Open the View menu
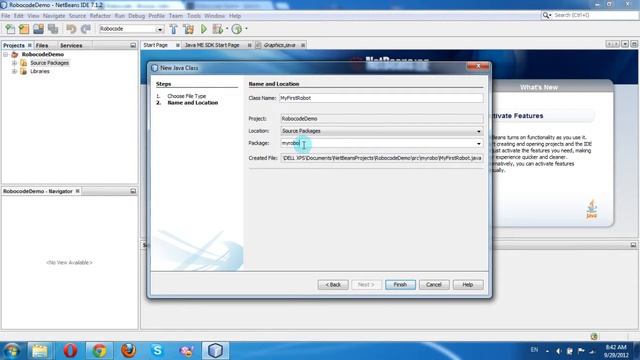Viewport: 640px width, 360px height. pyautogui.click(x=33, y=16)
